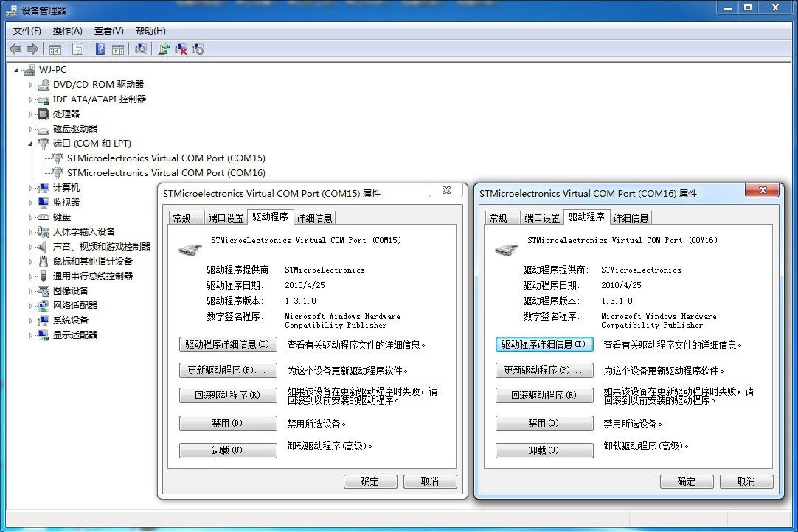Click the Properties toolbar icon
798x532 pixels.
tap(77, 49)
